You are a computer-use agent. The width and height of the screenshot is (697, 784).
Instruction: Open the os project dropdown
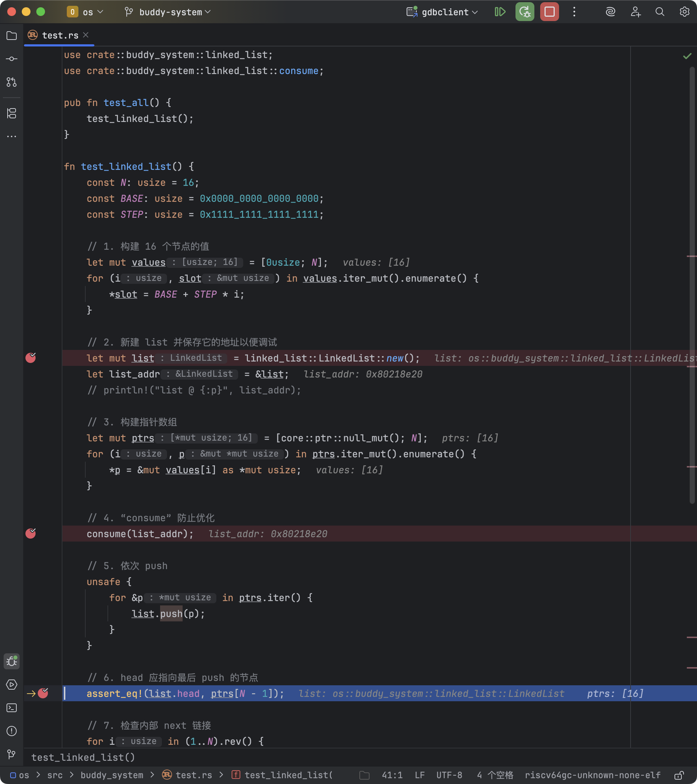tap(85, 12)
